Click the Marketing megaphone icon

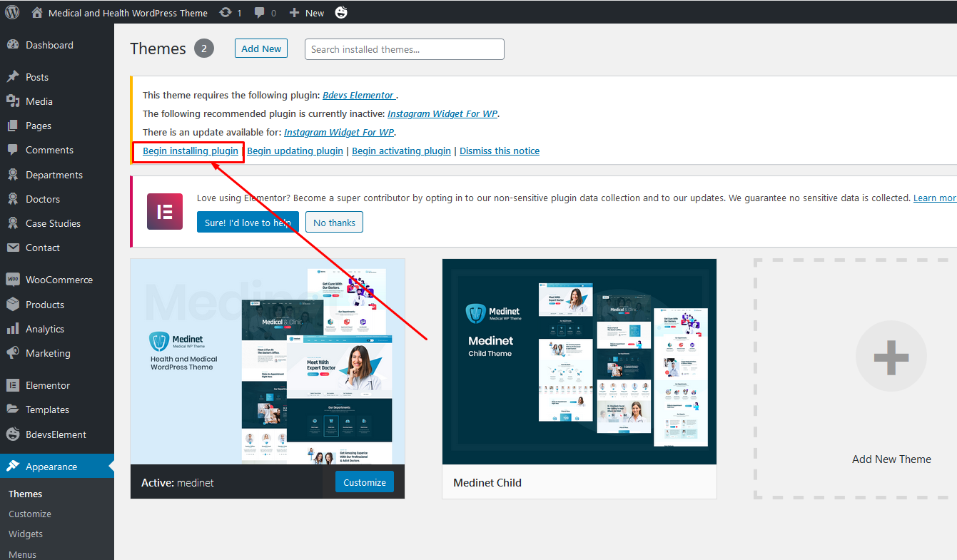pos(13,353)
